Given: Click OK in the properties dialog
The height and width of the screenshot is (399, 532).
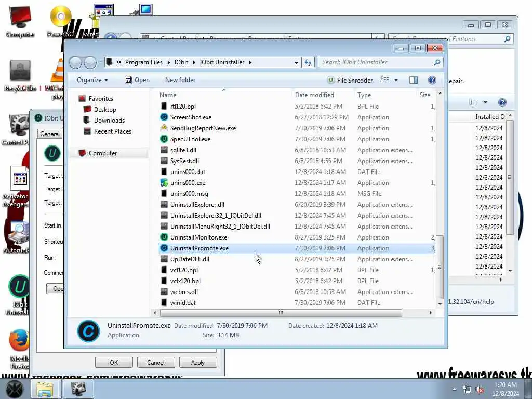Looking at the screenshot, I should pos(114,362).
